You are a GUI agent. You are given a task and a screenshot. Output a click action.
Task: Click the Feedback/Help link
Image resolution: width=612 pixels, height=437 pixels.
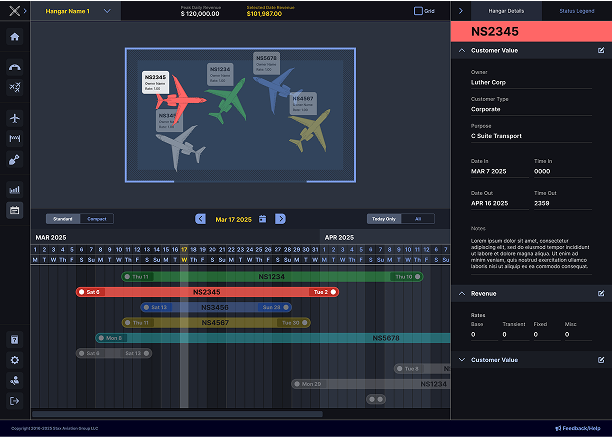578,428
